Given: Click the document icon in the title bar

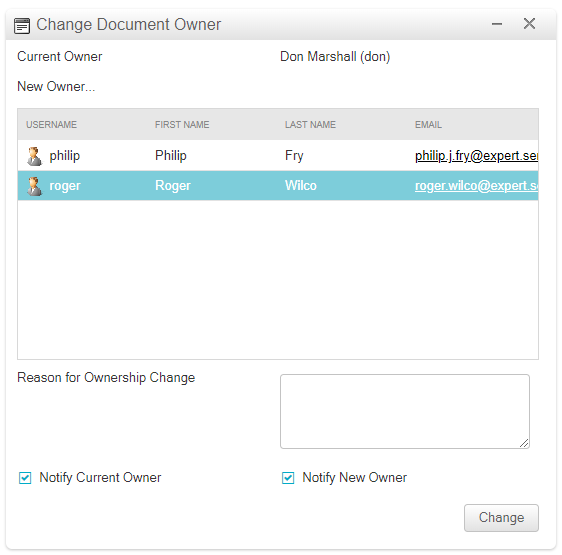Looking at the screenshot, I should 22,26.
